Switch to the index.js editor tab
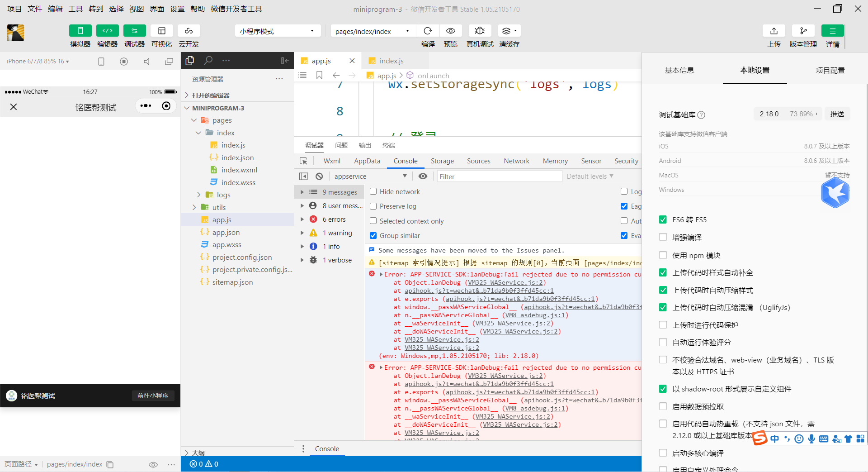This screenshot has height=472, width=868. (391, 61)
